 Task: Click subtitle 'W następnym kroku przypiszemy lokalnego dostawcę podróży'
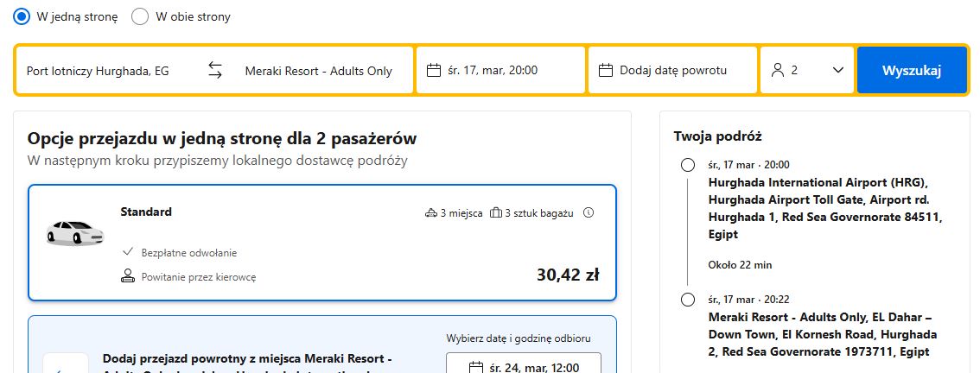(218, 161)
